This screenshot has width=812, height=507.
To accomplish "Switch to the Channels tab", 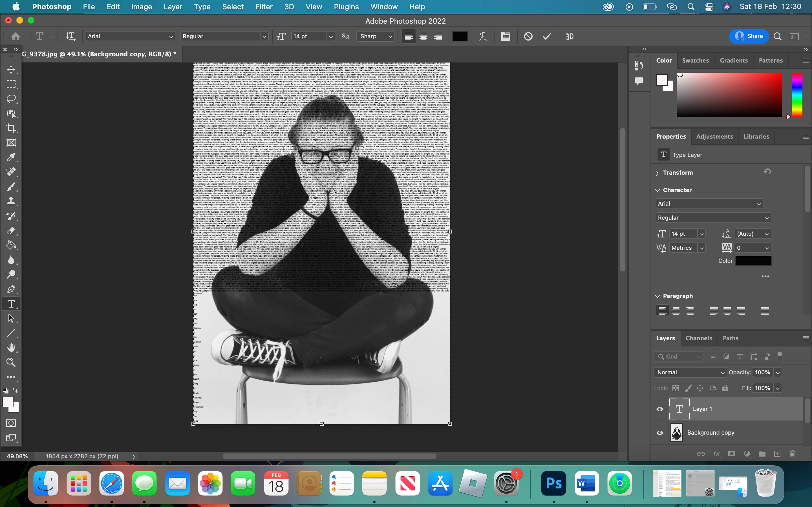I will (x=699, y=338).
